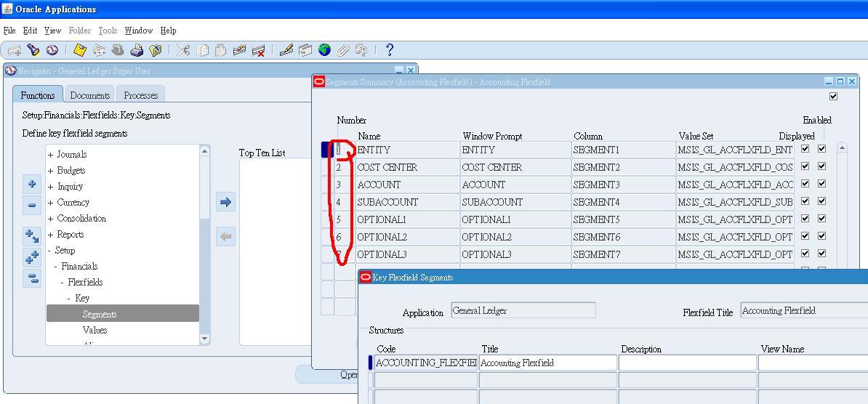Toggle Enabled checkbox for ACCOUNT row
This screenshot has height=404, width=868.
822,184
